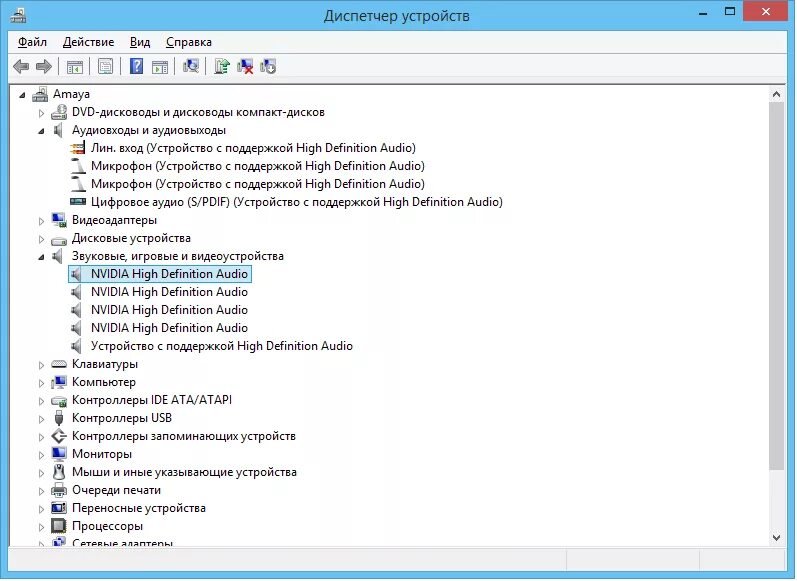The height and width of the screenshot is (581, 797).
Task: Collapse Звуковые, игровые и видеоустройства
Action: tap(41, 257)
